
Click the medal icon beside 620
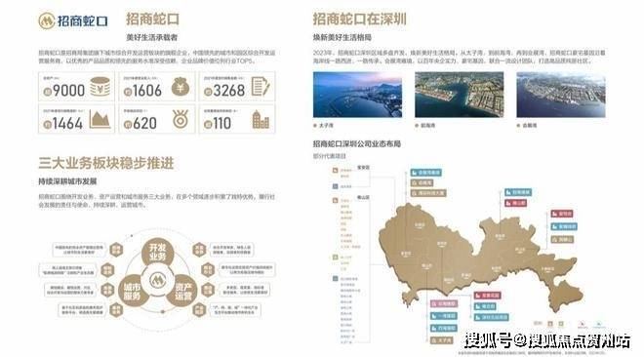coord(181,119)
